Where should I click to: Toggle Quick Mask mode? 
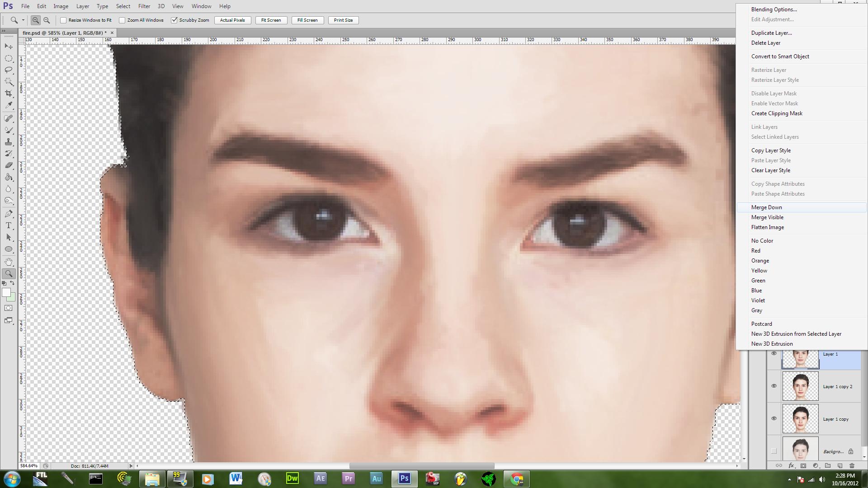point(9,308)
